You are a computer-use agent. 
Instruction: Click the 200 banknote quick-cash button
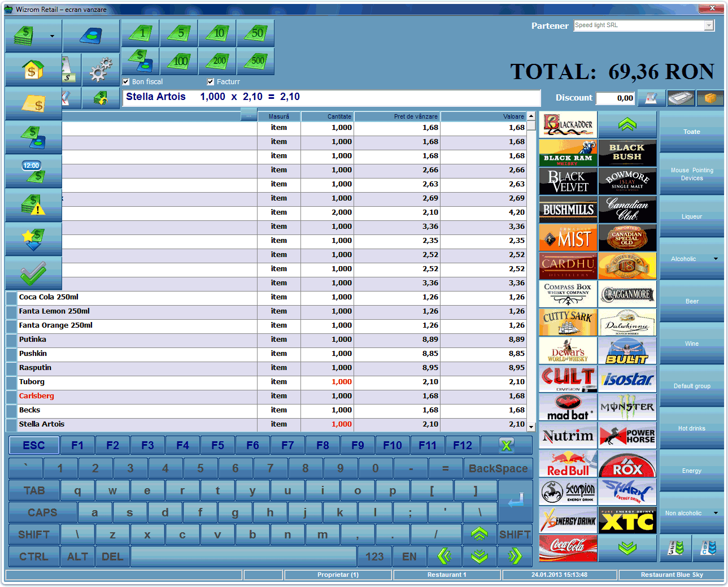pyautogui.click(x=217, y=61)
